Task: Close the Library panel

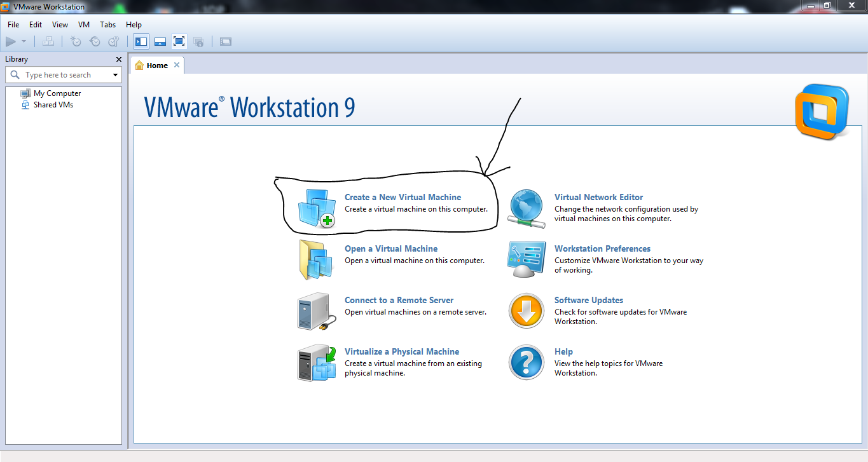Action: click(119, 59)
